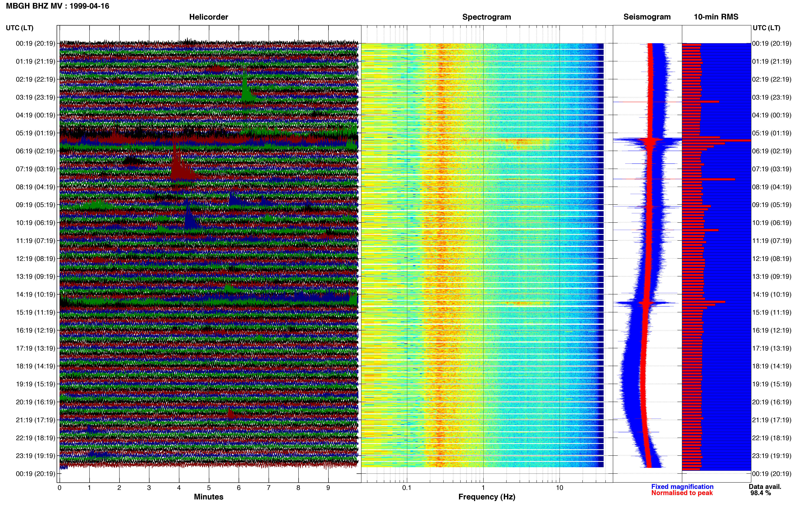The image size is (812, 508).
Task: Click the '03:19 (23:19)' label on the Helicorder axis
Action: 36,97
